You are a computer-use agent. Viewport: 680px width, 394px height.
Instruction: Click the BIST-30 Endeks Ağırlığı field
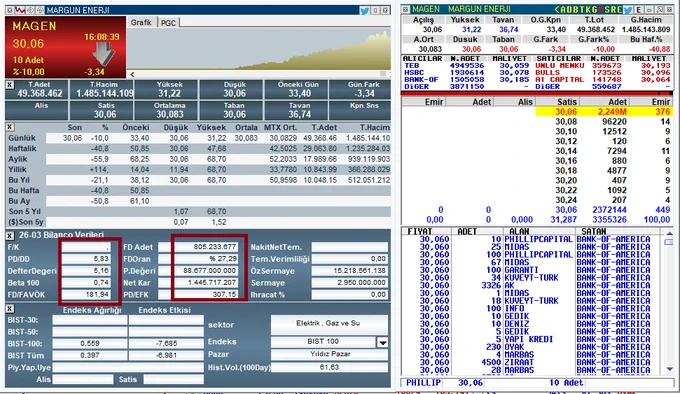[90, 320]
